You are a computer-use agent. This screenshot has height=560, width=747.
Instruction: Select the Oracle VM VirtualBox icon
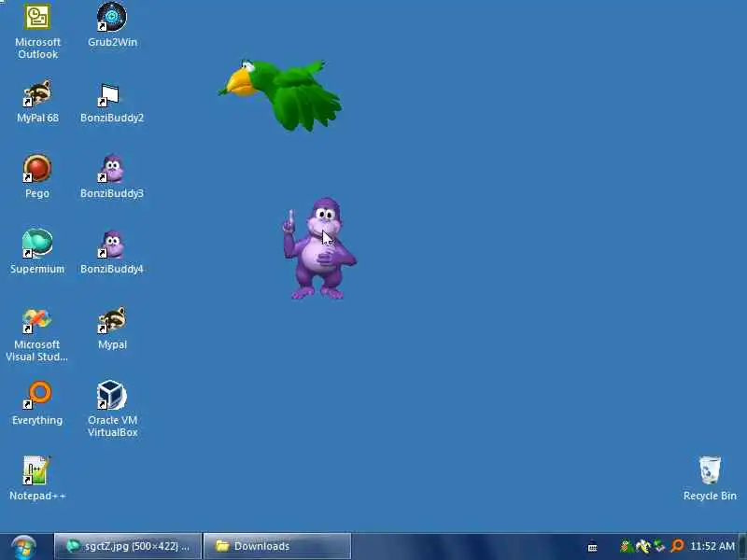click(112, 409)
